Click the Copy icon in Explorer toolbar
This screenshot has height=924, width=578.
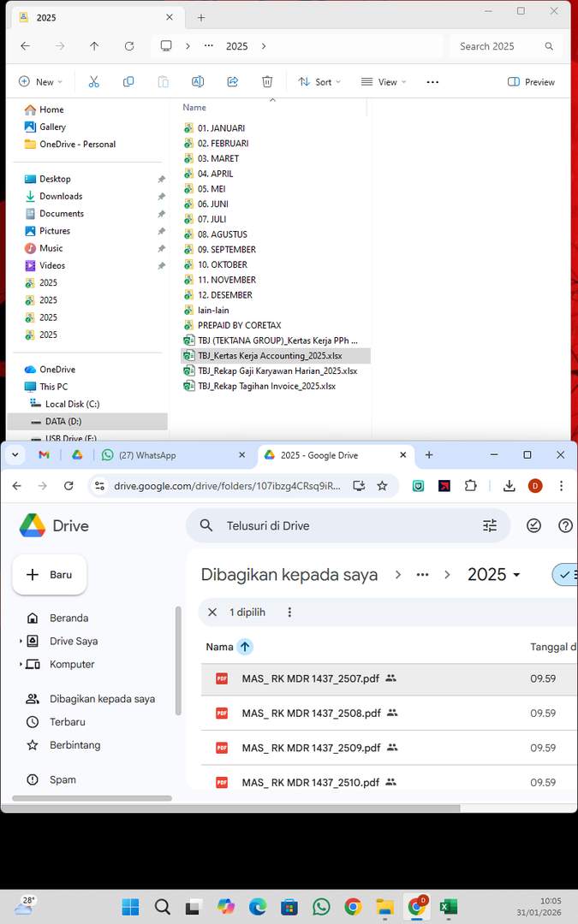[x=128, y=82]
